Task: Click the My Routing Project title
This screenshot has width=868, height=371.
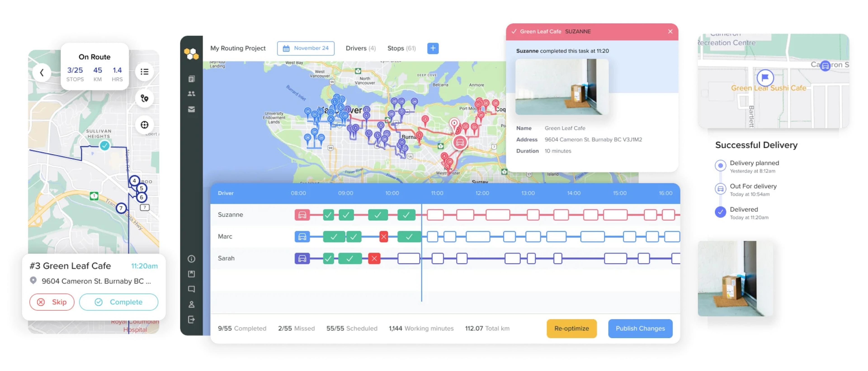Action: click(x=238, y=48)
